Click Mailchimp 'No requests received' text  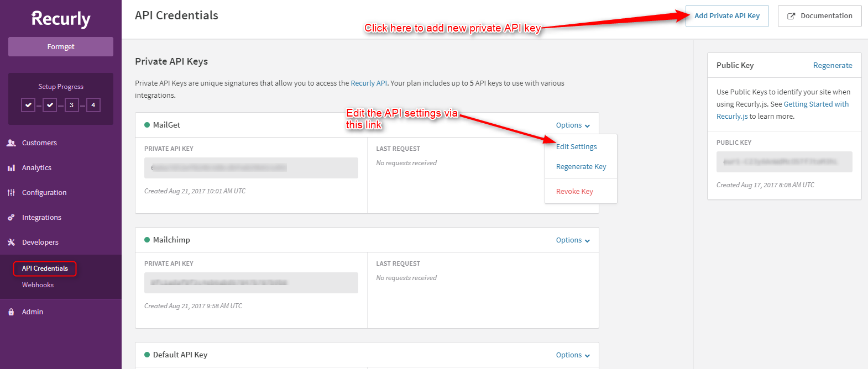coord(406,278)
